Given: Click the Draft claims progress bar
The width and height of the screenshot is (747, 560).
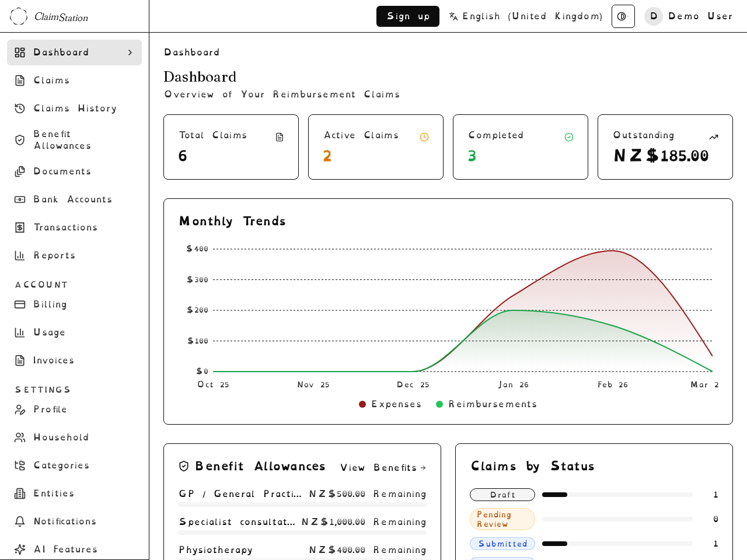Looking at the screenshot, I should point(617,495).
